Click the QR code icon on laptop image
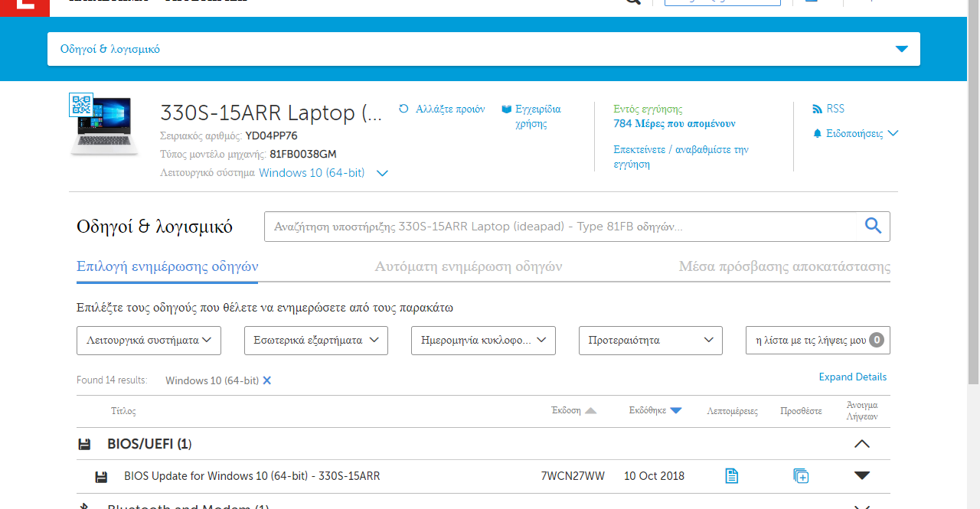The height and width of the screenshot is (509, 980). 81,105
